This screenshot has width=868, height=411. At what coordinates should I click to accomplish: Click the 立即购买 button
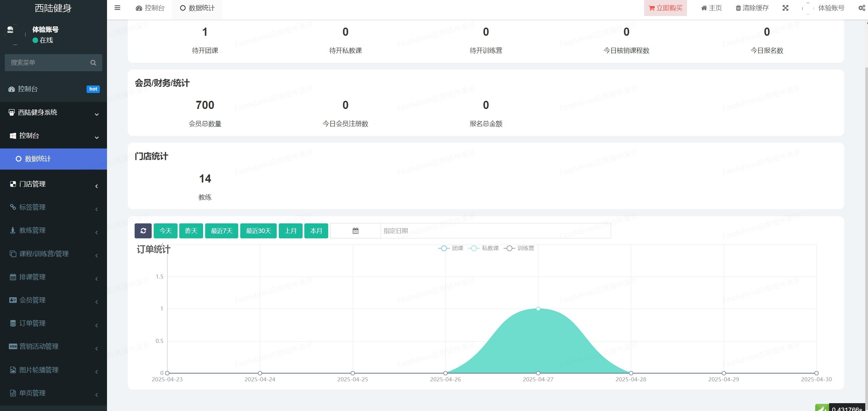pyautogui.click(x=665, y=8)
